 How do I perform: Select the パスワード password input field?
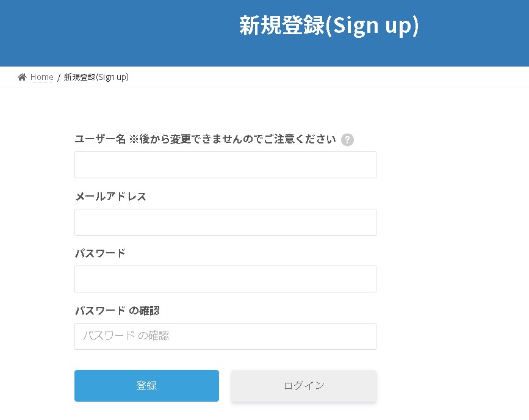pyautogui.click(x=225, y=278)
